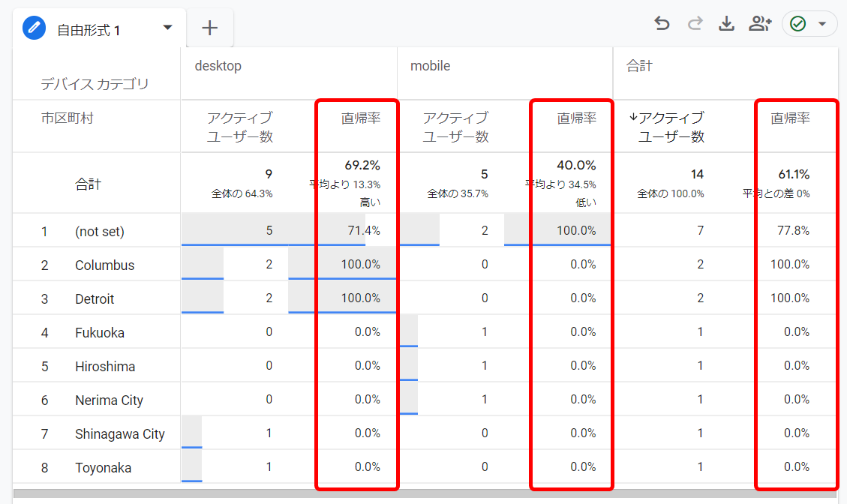Click the (not set) row label
Viewport: 847px width, 504px height.
(100, 232)
